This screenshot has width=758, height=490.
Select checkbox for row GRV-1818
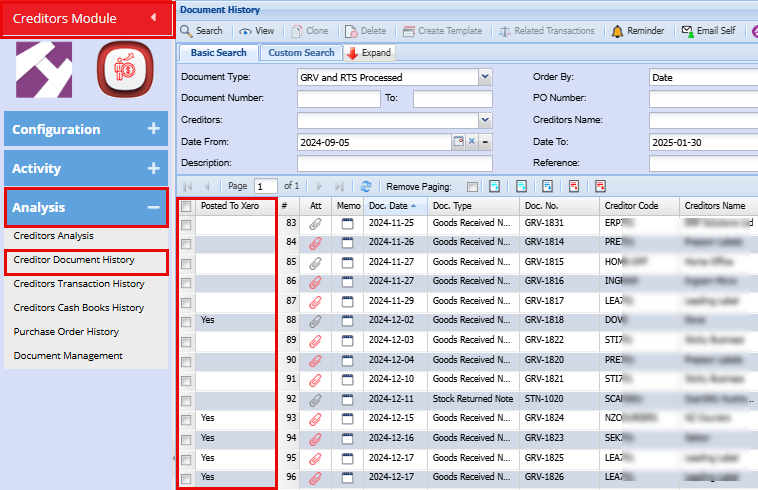point(186,322)
